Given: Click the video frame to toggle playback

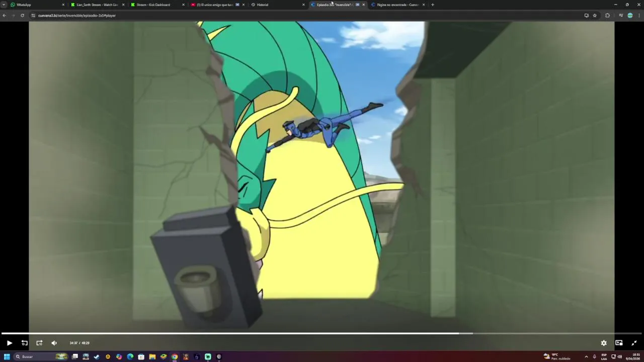Looking at the screenshot, I should click(322, 176).
